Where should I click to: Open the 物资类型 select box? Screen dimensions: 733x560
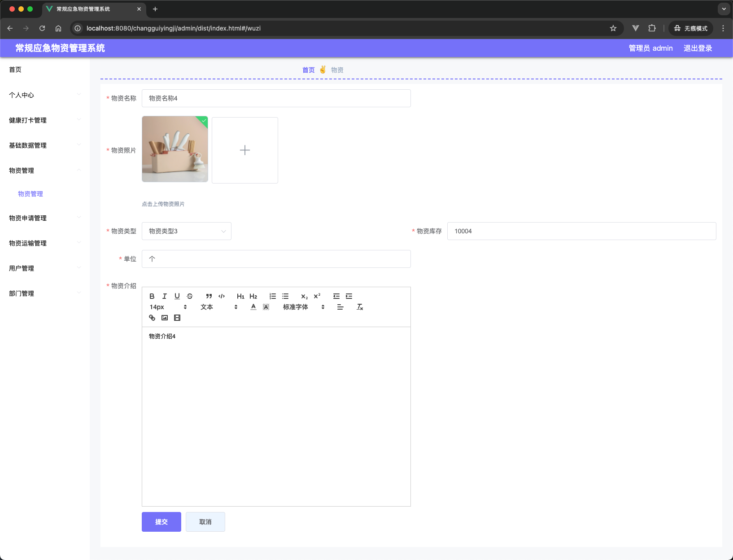click(187, 231)
